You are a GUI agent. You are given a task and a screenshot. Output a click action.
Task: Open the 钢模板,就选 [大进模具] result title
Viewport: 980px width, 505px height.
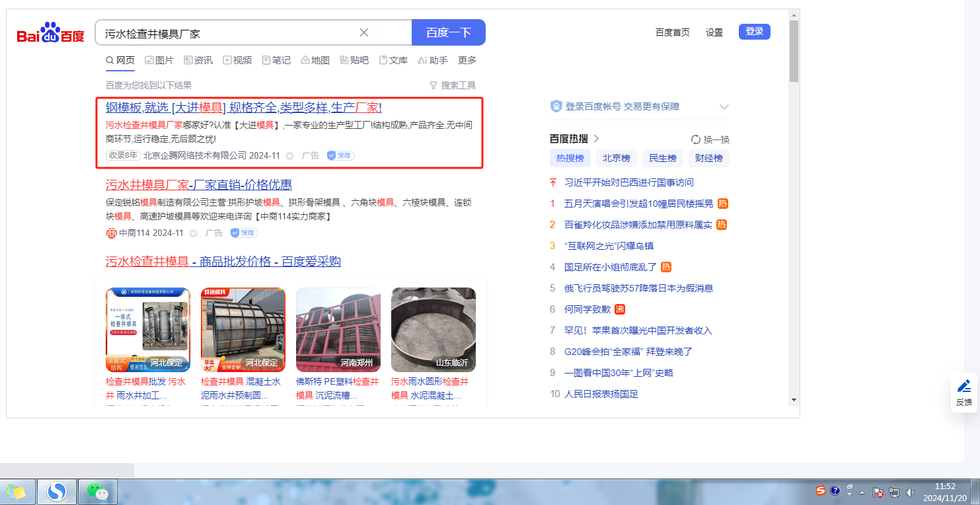pyautogui.click(x=244, y=108)
